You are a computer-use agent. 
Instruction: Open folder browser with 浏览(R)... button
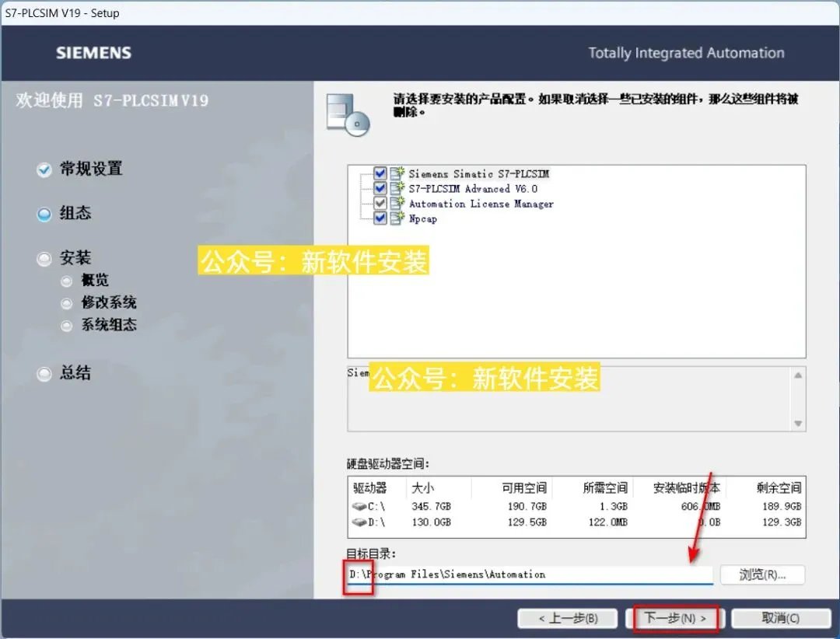tap(762, 574)
